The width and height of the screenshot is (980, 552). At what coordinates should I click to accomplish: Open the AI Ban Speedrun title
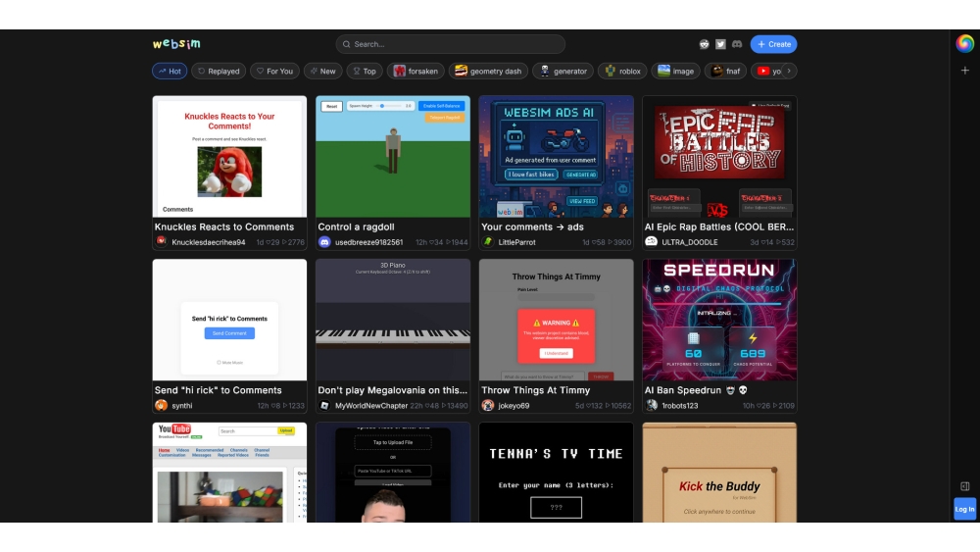[696, 390]
